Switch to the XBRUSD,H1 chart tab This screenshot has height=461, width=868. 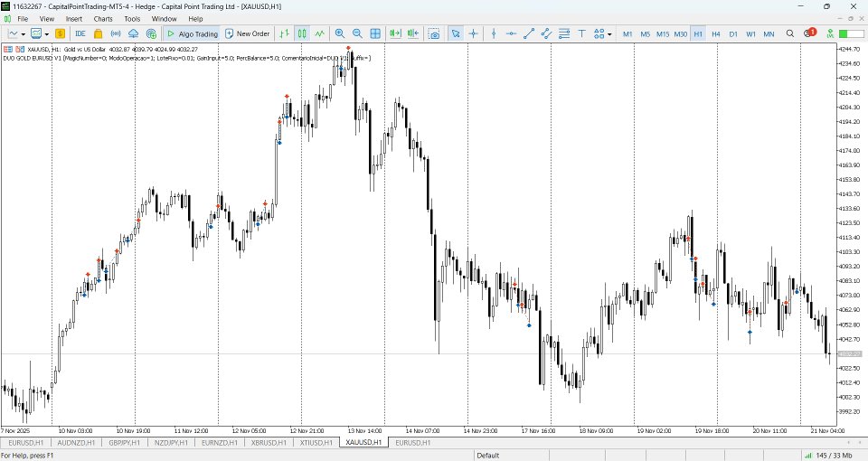[269, 443]
